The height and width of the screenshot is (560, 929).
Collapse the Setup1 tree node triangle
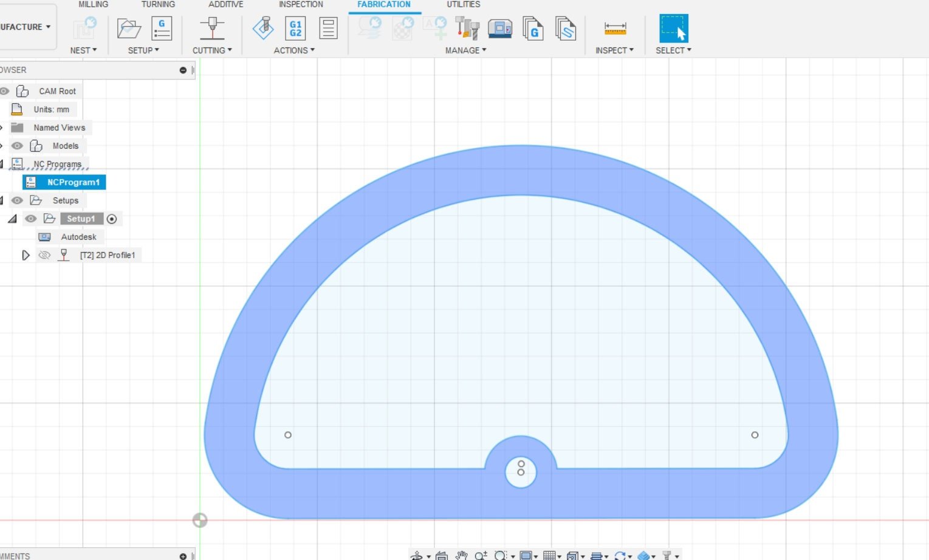[12, 219]
